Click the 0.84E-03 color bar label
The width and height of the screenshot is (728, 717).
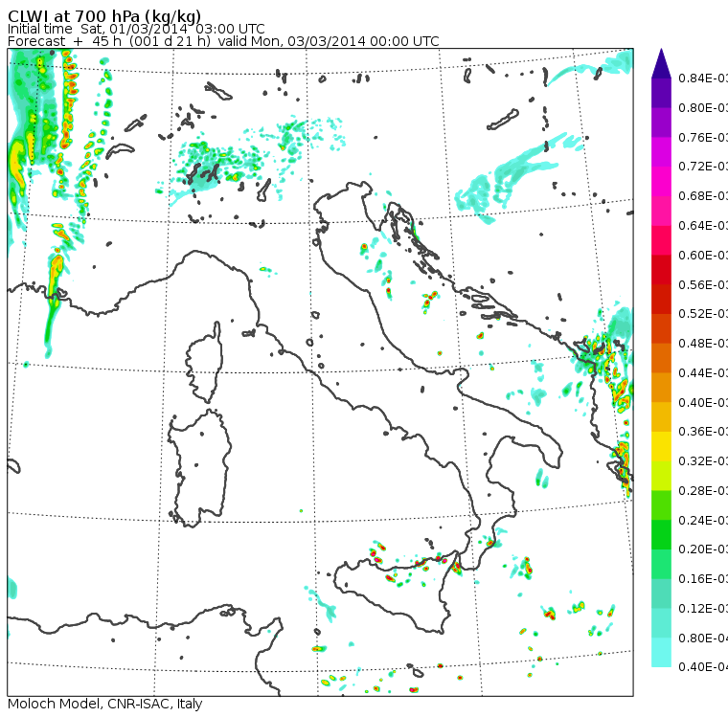click(703, 78)
